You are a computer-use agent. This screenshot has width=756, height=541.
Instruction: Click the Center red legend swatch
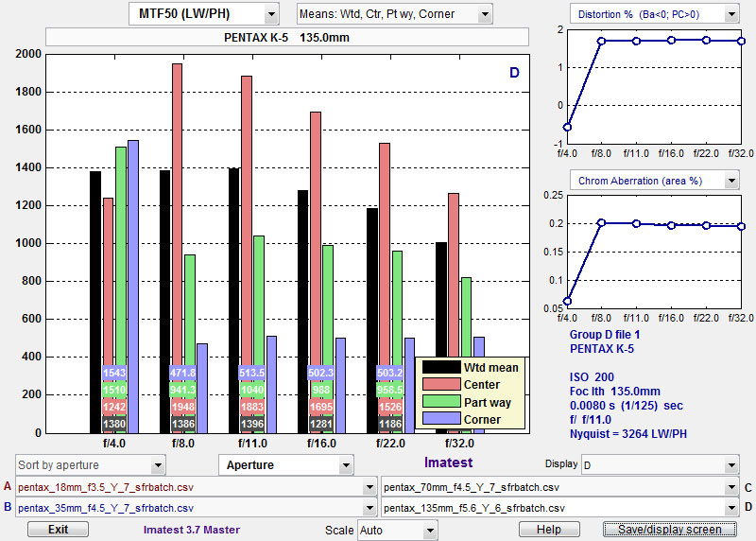coord(441,384)
